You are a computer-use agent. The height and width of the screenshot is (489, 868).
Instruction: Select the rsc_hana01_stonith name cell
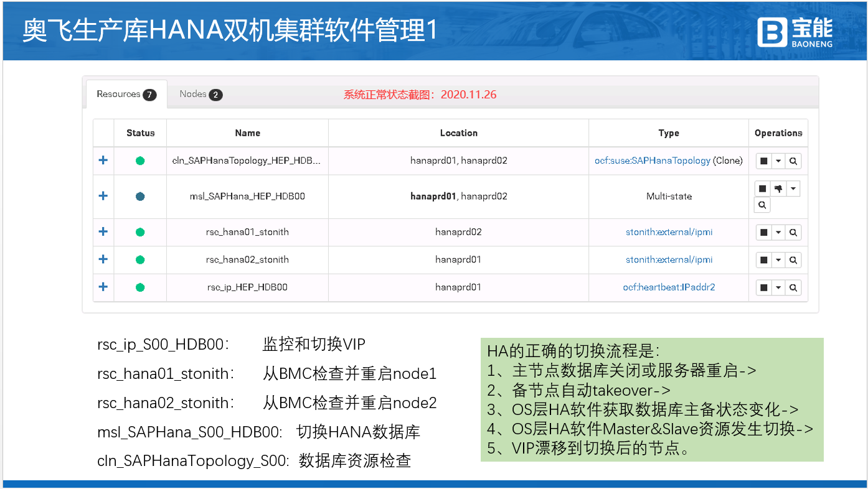(248, 232)
